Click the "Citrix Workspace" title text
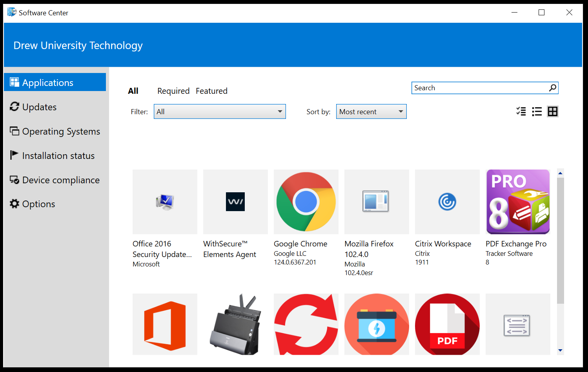This screenshot has height=372, width=588. pyautogui.click(x=443, y=244)
